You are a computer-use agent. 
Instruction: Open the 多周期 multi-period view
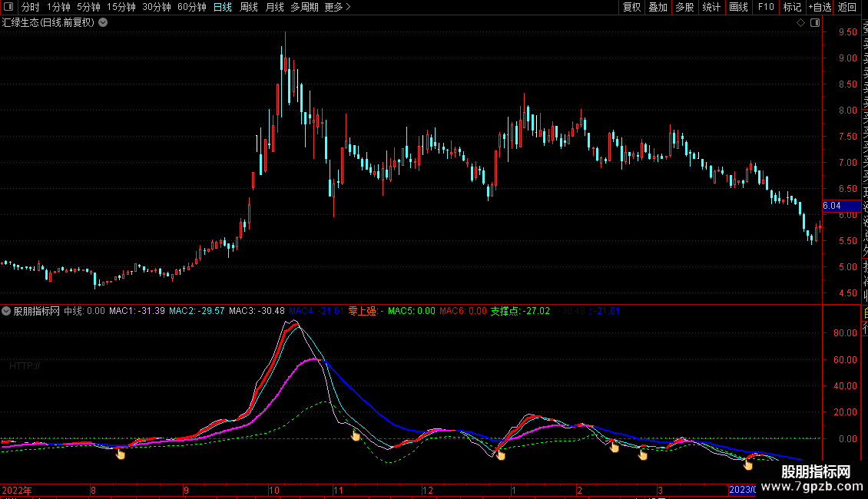click(304, 7)
